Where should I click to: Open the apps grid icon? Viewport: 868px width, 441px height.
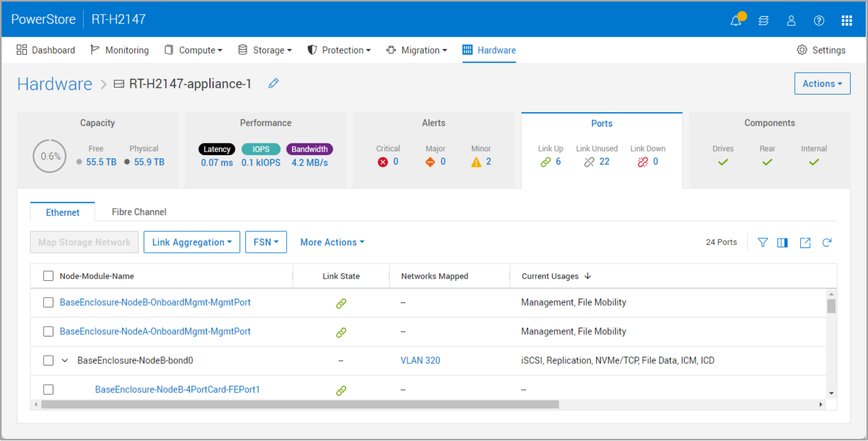(847, 20)
